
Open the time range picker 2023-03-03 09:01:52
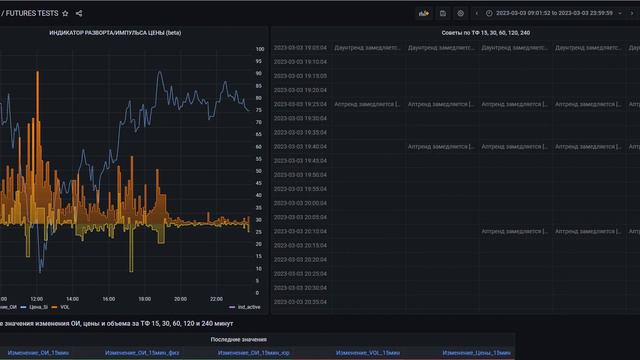click(x=554, y=13)
